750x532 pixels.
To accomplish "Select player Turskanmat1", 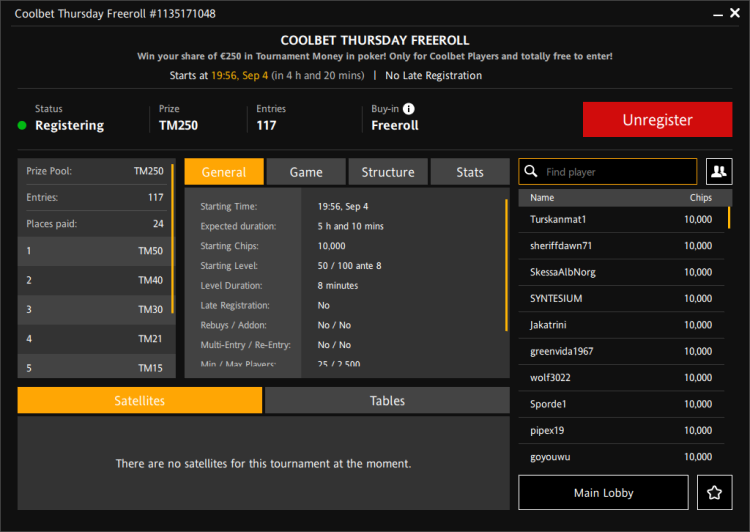I will point(621,220).
